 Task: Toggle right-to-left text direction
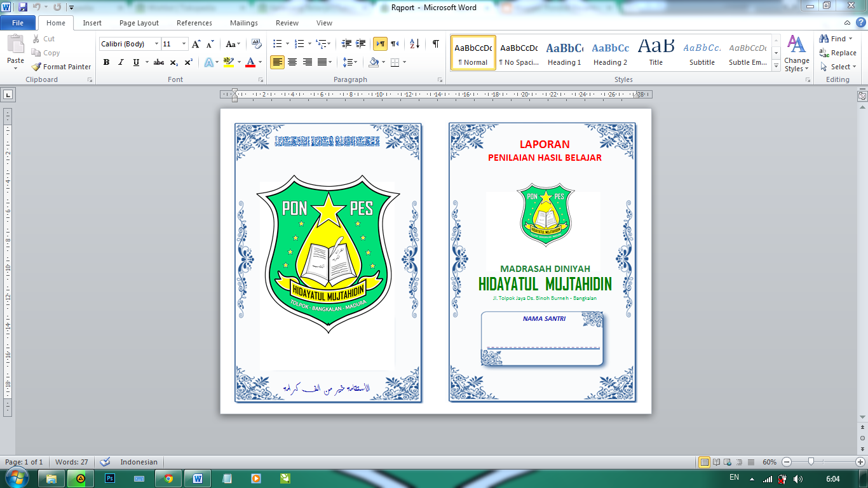[x=395, y=44]
